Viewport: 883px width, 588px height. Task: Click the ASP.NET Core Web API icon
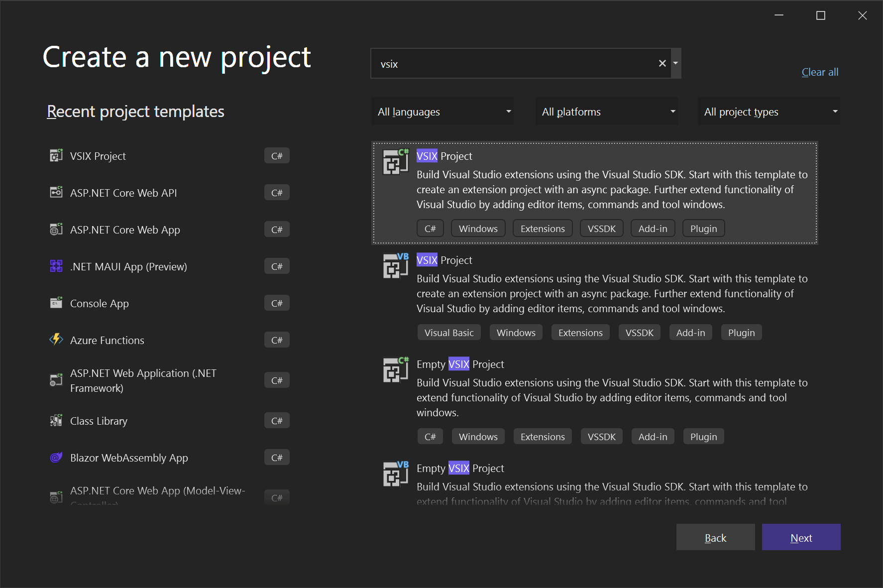(56, 192)
